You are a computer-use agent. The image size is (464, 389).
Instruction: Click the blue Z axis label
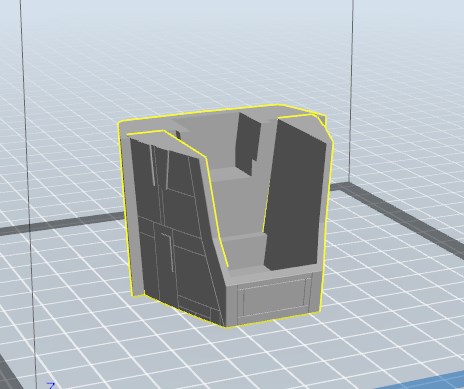51,386
